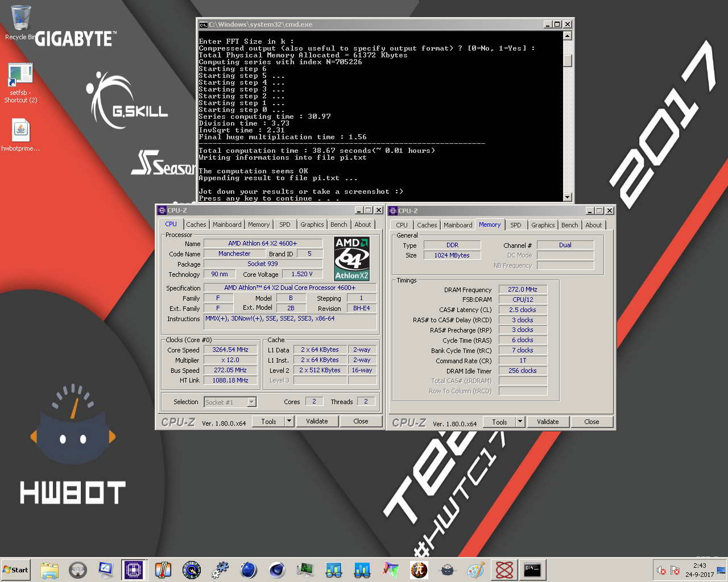Click the volume muted tray icon
Screen dimensions: 728x582
pos(661,570)
